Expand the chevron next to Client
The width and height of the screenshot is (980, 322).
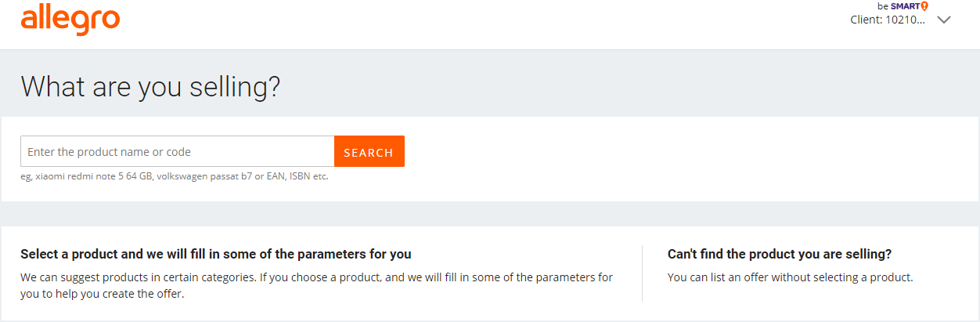[943, 20]
